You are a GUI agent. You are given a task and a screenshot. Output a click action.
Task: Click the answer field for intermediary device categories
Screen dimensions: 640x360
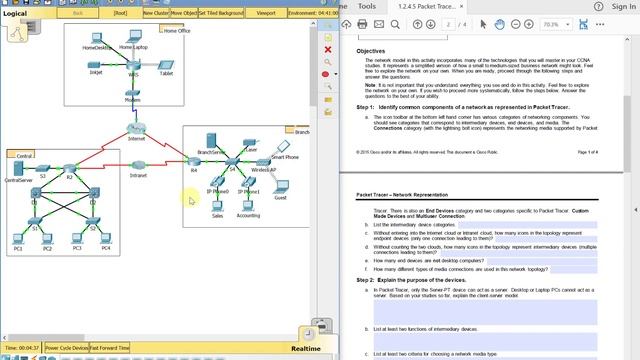click(x=527, y=225)
